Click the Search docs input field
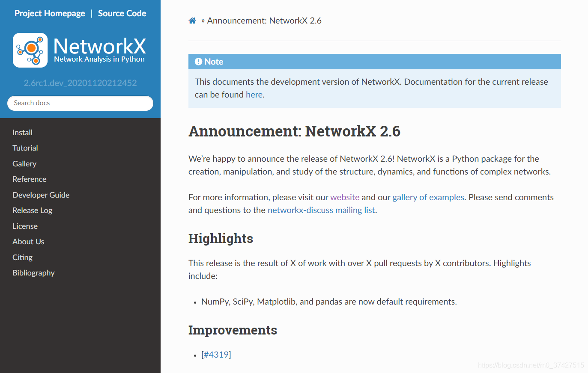The width and height of the screenshot is (588, 373). [x=80, y=103]
